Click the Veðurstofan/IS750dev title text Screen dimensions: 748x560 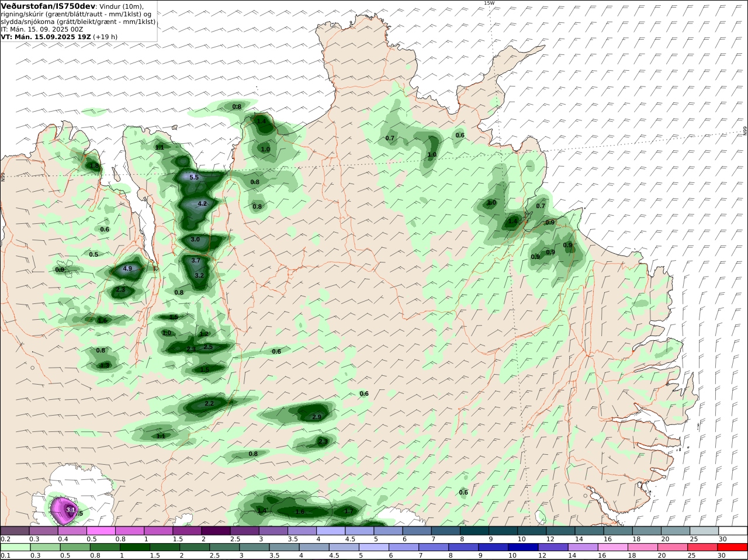48,6
